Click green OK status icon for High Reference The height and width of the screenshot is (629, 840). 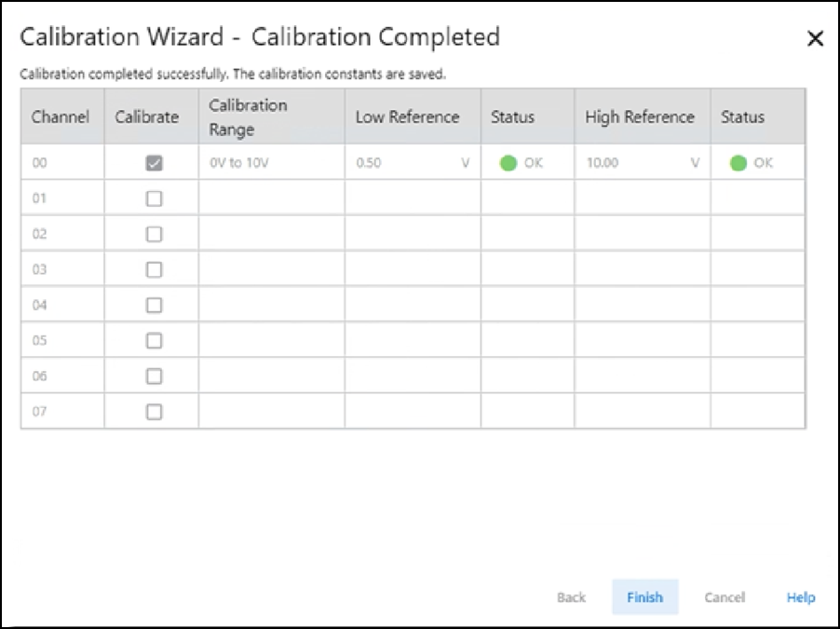[738, 163]
